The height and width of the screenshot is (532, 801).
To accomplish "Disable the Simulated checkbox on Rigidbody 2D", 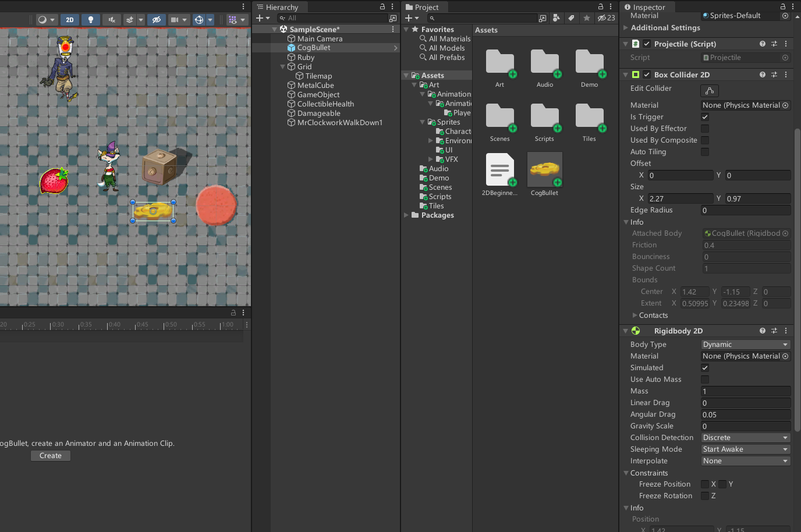I will 704,367.
